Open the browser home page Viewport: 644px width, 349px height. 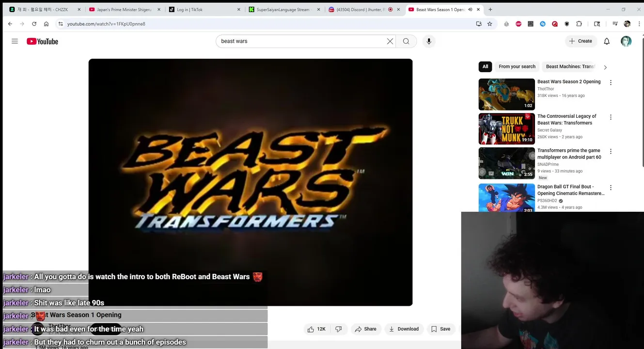pyautogui.click(x=46, y=24)
